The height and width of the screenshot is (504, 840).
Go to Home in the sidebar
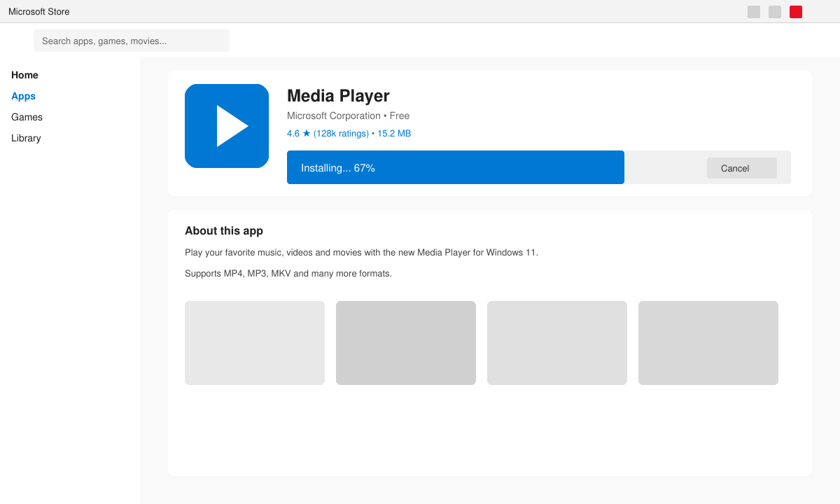25,75
